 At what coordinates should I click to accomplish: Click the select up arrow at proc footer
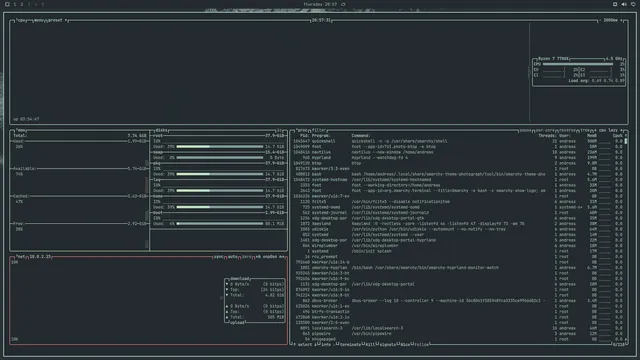point(295,344)
